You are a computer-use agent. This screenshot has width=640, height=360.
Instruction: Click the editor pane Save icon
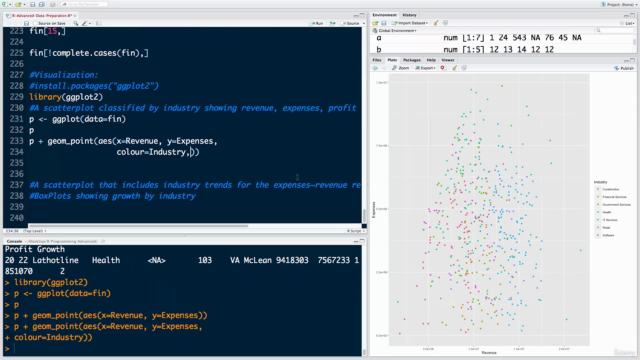(27, 23)
